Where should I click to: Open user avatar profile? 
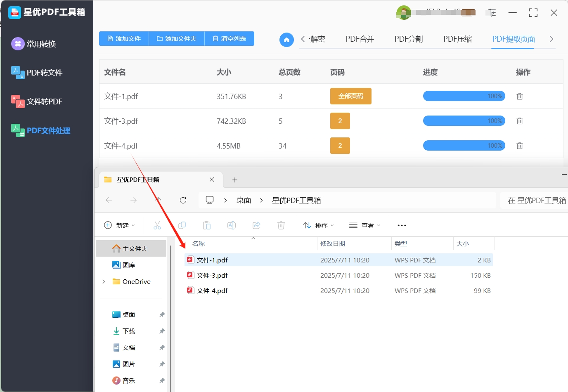pyautogui.click(x=403, y=12)
